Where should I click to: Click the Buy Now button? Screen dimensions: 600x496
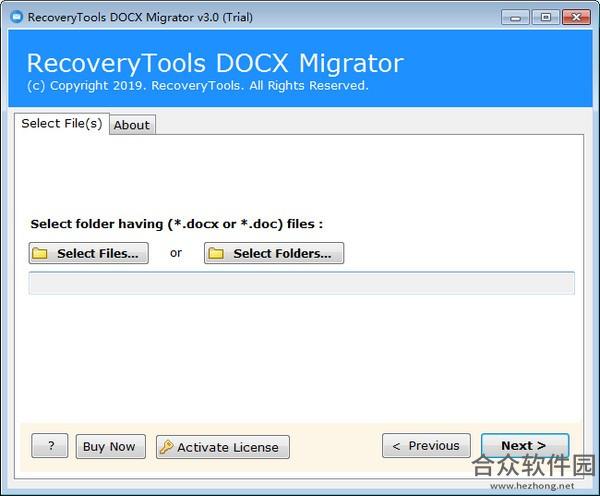point(111,447)
